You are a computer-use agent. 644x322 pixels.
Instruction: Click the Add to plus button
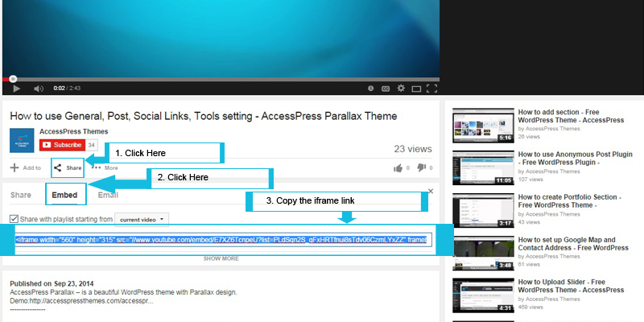tap(26, 167)
